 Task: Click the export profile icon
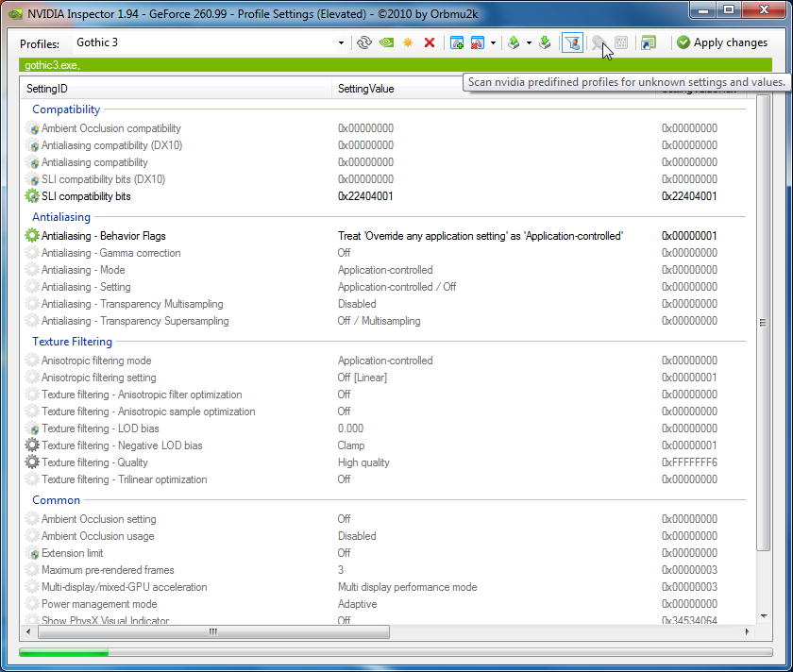click(x=514, y=42)
